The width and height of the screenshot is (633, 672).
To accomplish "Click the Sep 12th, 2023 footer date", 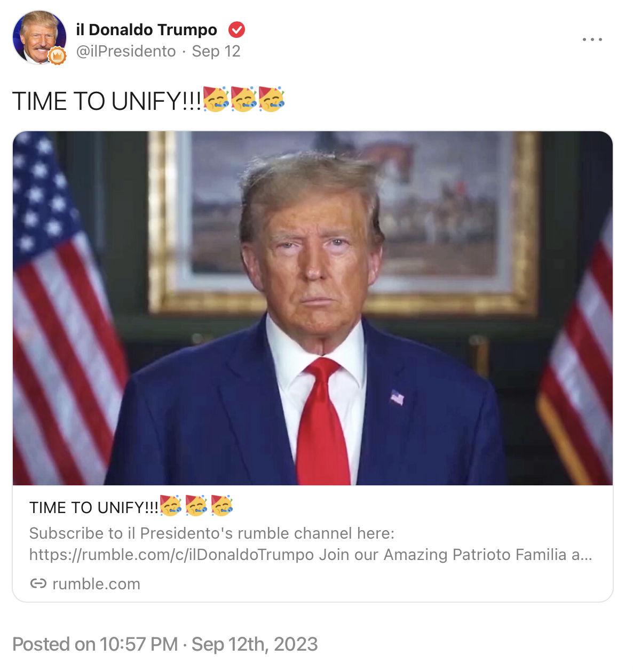I will point(255,644).
